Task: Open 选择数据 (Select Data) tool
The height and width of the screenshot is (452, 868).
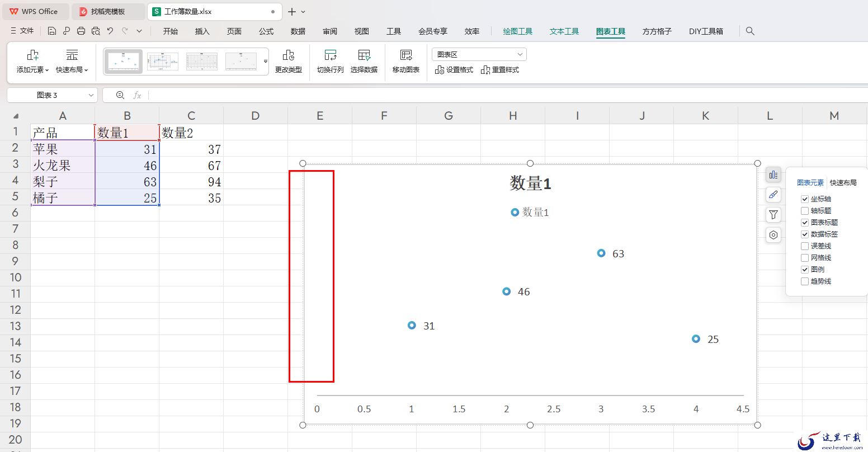Action: (364, 62)
